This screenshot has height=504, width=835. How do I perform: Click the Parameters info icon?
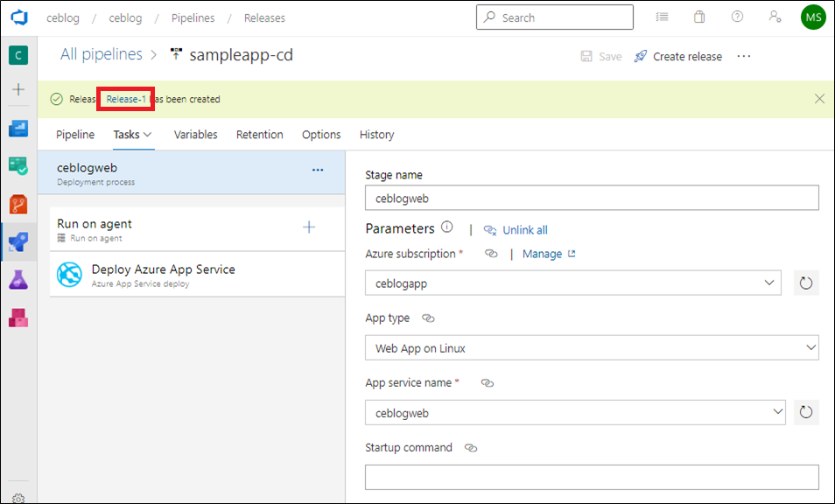446,227
